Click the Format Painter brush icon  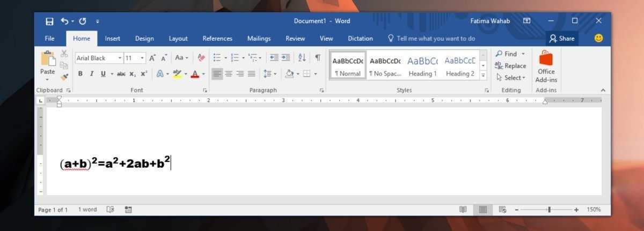pos(64,77)
